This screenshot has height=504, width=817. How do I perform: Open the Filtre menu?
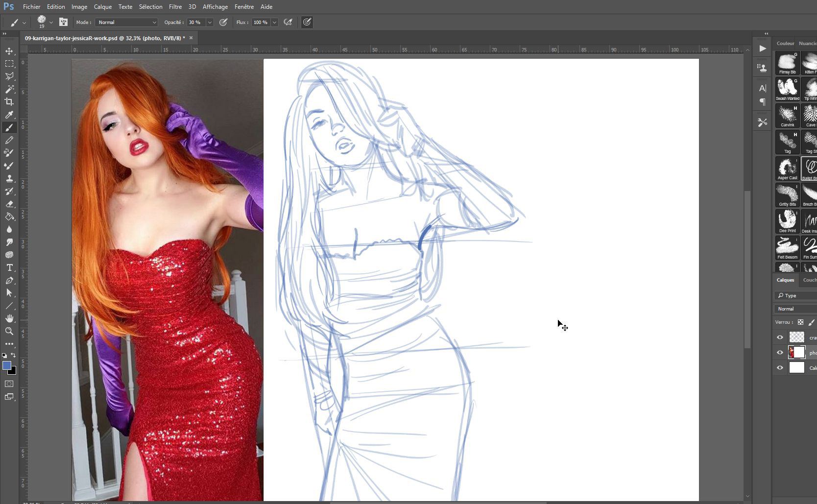click(175, 7)
